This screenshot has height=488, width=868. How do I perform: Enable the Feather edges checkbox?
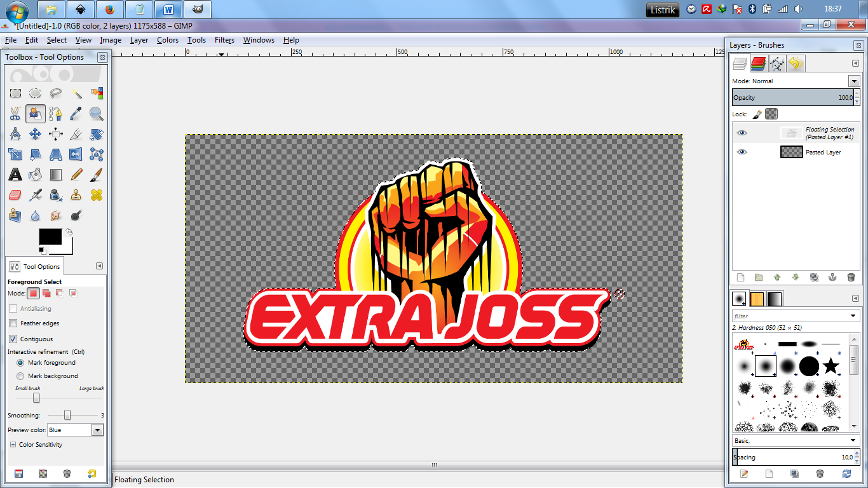pos(13,323)
